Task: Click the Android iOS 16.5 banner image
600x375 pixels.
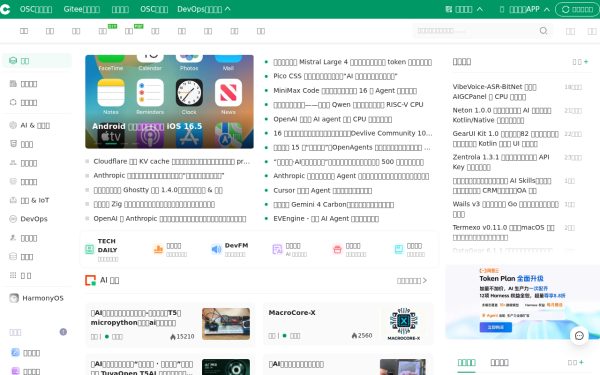Action: coord(169,101)
